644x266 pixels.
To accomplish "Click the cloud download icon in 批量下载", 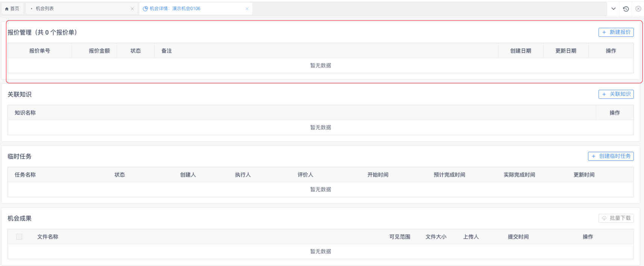I will point(604,218).
